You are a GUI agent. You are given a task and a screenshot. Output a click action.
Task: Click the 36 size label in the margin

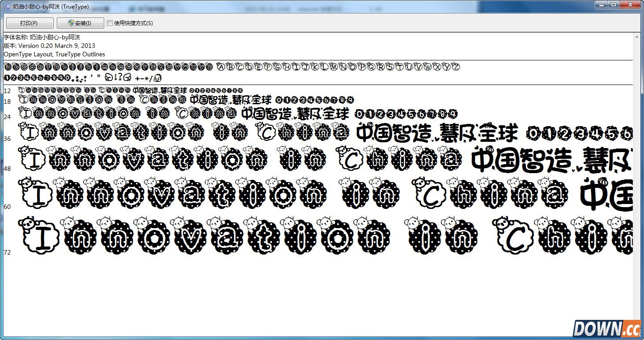[7, 139]
